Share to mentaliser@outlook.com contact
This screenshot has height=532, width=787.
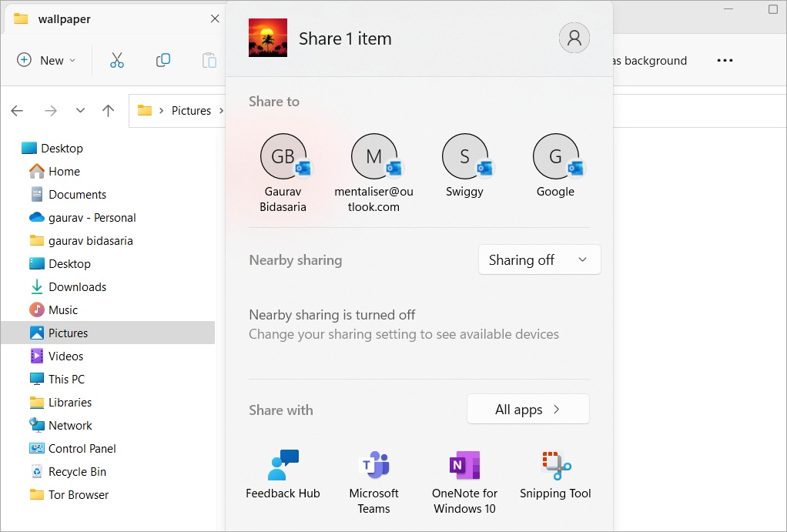pyautogui.click(x=374, y=174)
